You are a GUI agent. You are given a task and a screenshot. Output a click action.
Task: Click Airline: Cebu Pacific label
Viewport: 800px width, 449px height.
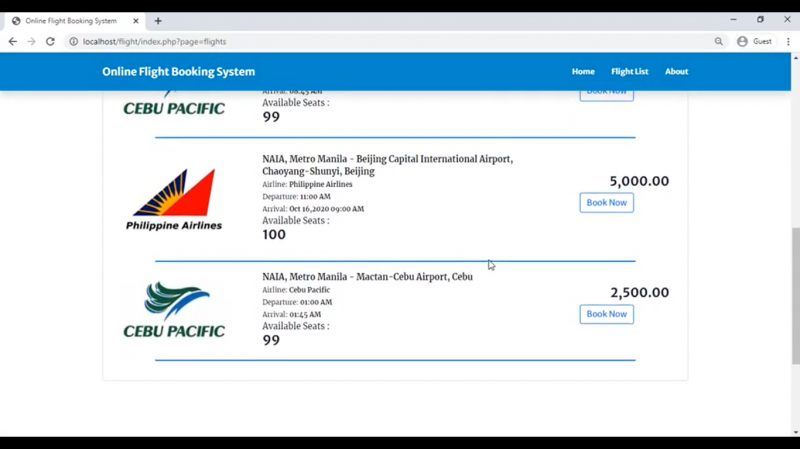(x=296, y=290)
